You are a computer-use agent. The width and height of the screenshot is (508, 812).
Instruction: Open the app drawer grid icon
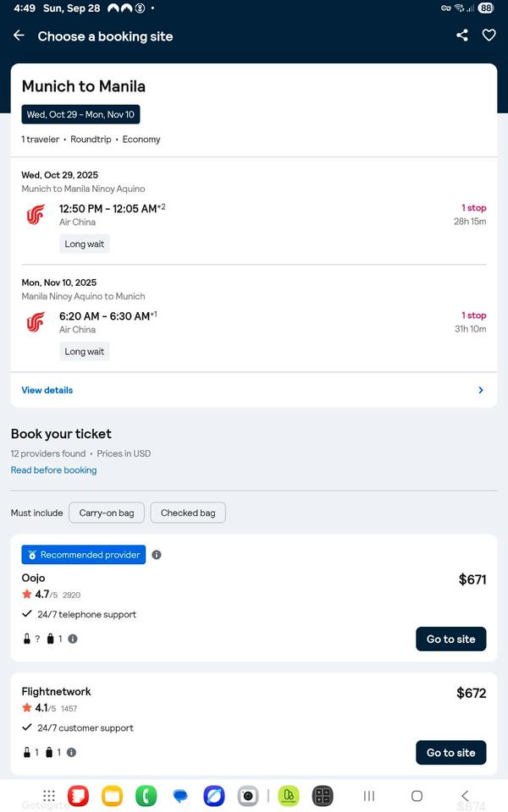pos(49,796)
